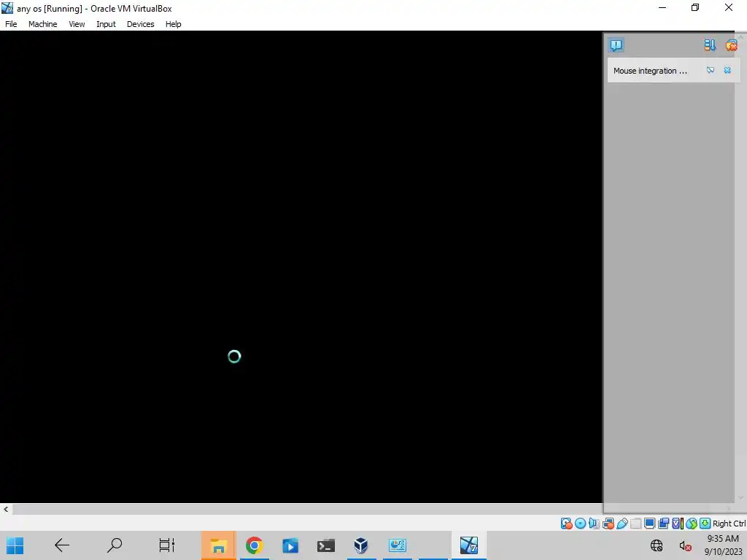747x560 pixels.
Task: Open taskbar search
Action: tap(115, 545)
